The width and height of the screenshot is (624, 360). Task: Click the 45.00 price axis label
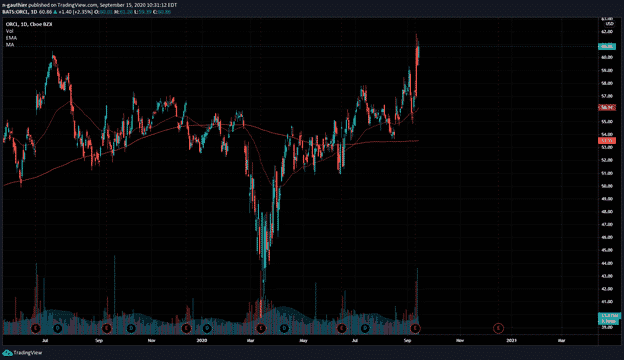point(607,250)
